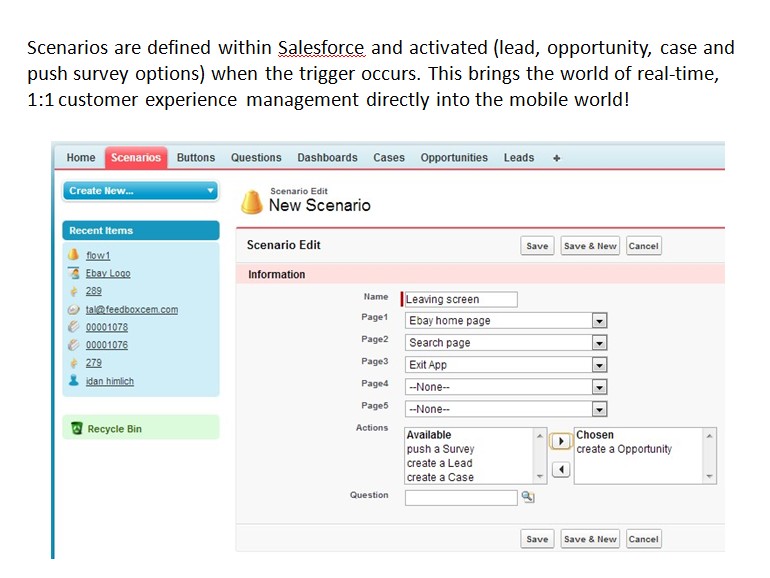This screenshot has width=770, height=578.
Task: Select 'create a Lead' in Available list
Action: click(x=440, y=463)
